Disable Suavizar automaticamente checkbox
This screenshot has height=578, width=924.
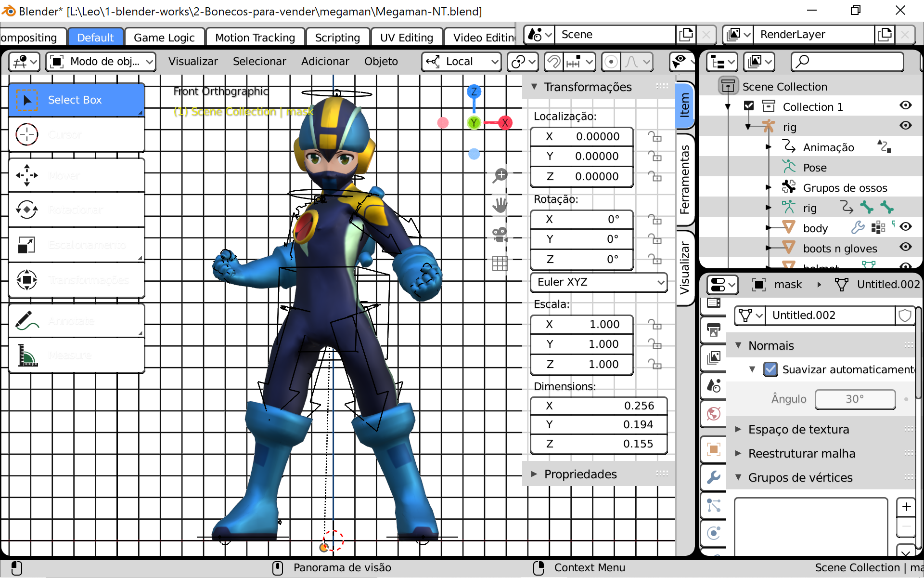[x=770, y=369]
